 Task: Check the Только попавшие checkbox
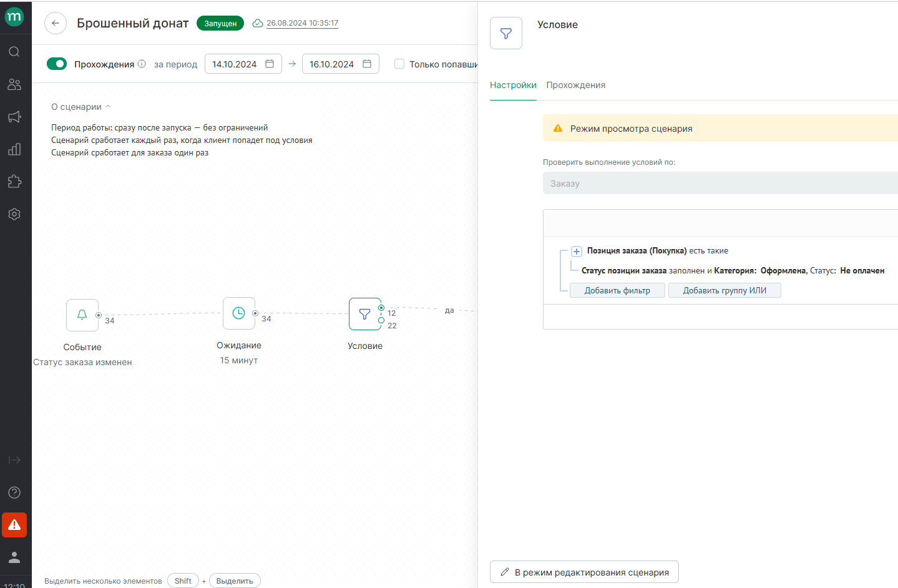399,64
